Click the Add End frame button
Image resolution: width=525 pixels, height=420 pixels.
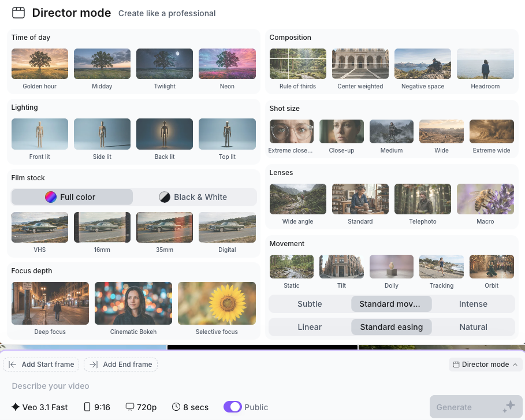121,365
